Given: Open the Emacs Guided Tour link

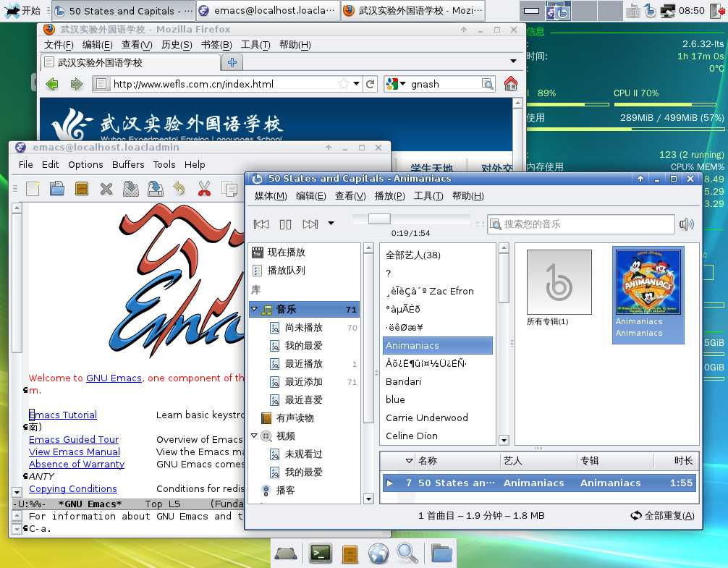Looking at the screenshot, I should coord(74,439).
